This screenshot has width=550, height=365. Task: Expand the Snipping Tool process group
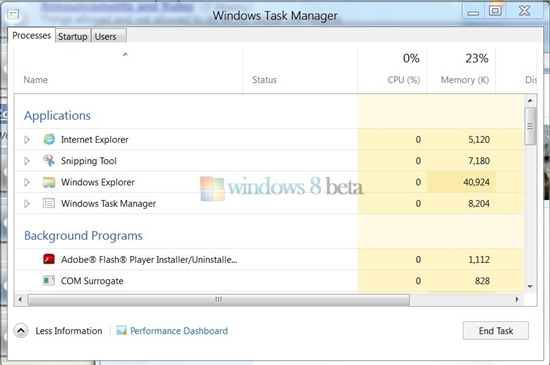tap(27, 161)
